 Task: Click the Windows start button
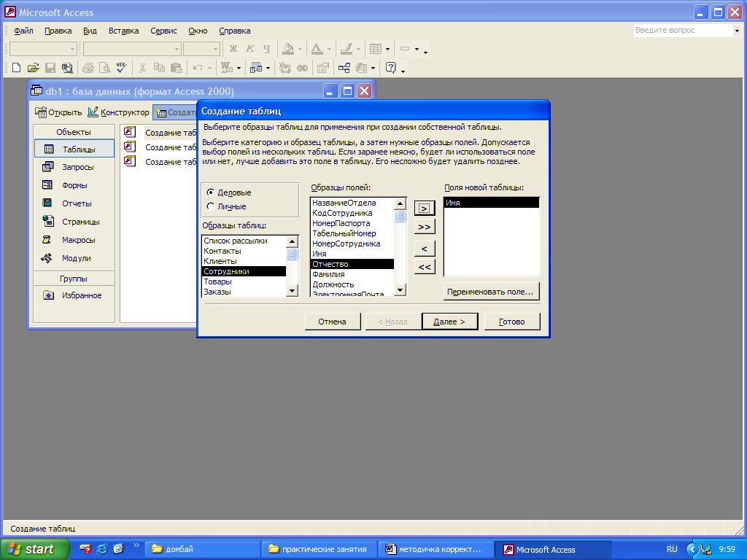coord(34,549)
